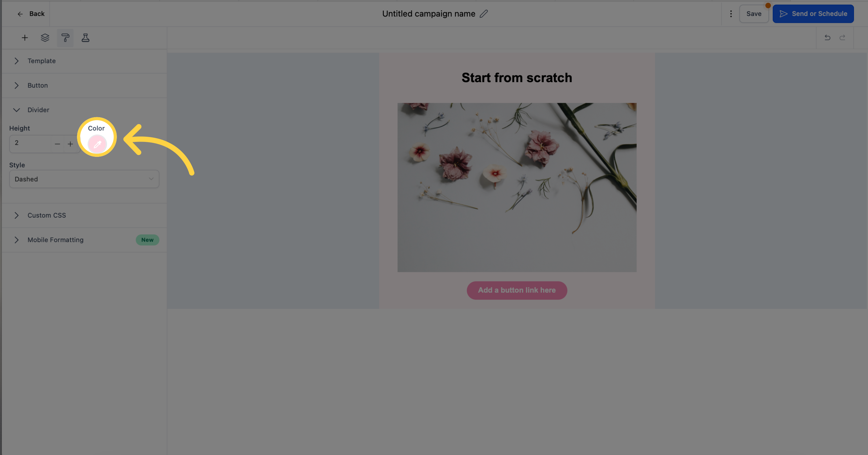Click the add new element icon

[24, 38]
